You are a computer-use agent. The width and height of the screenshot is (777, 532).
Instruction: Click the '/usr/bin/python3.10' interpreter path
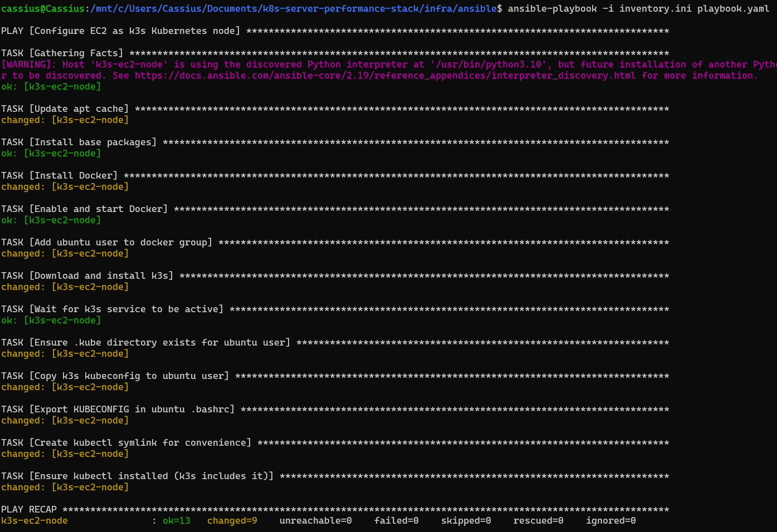coord(488,65)
